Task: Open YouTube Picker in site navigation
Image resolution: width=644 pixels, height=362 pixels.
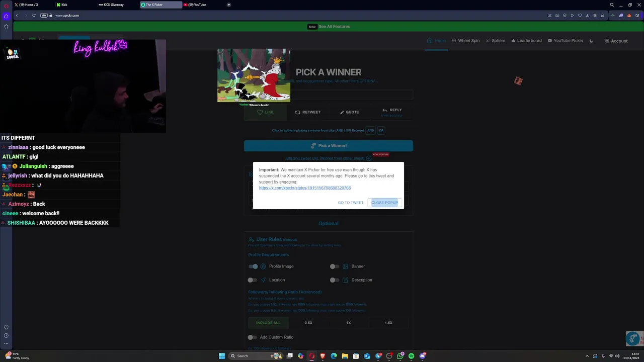Action: coord(565,41)
